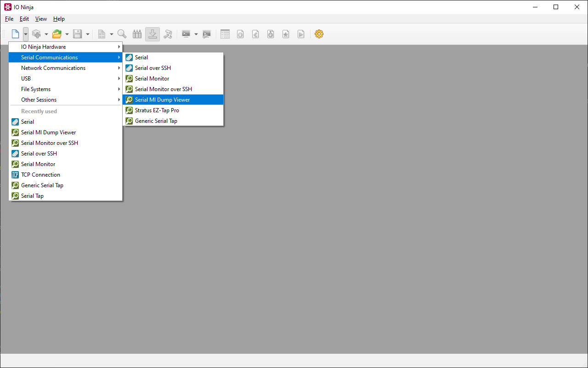Click the page with stopwatch icon
This screenshot has height=368, width=588.
[x=271, y=34]
